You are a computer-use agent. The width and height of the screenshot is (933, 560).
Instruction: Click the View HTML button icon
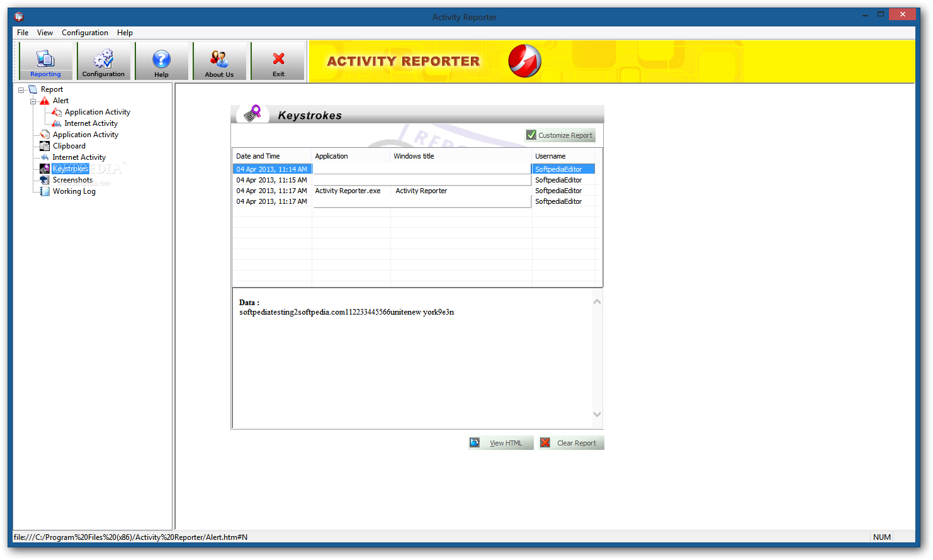pyautogui.click(x=475, y=443)
